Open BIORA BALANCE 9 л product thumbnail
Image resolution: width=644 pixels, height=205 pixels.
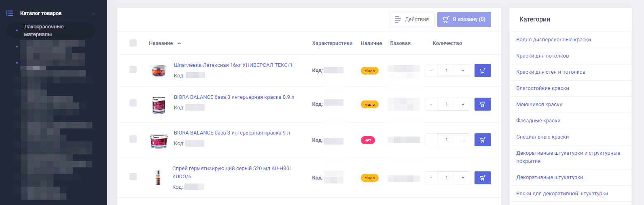(x=159, y=140)
